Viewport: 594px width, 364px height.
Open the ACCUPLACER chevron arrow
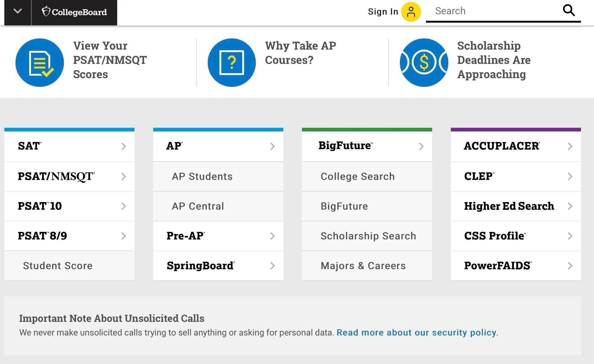(x=570, y=146)
